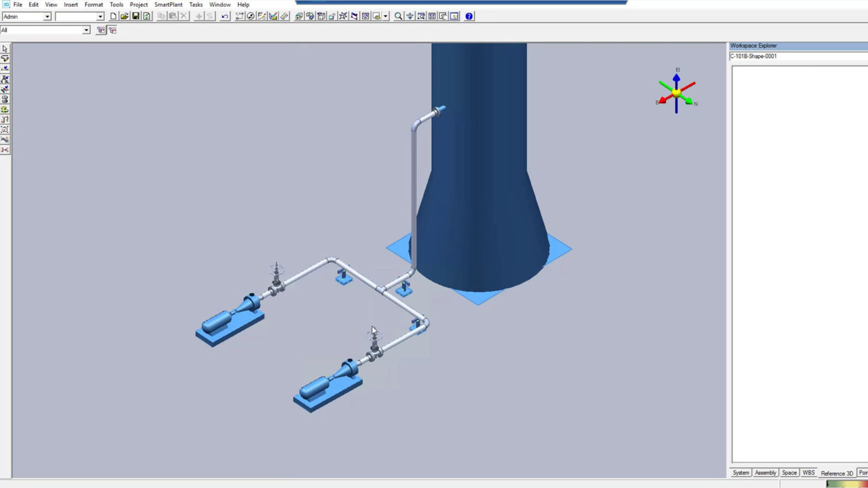Click the Zoom magnifier tool
The image size is (868, 488).
[398, 17]
